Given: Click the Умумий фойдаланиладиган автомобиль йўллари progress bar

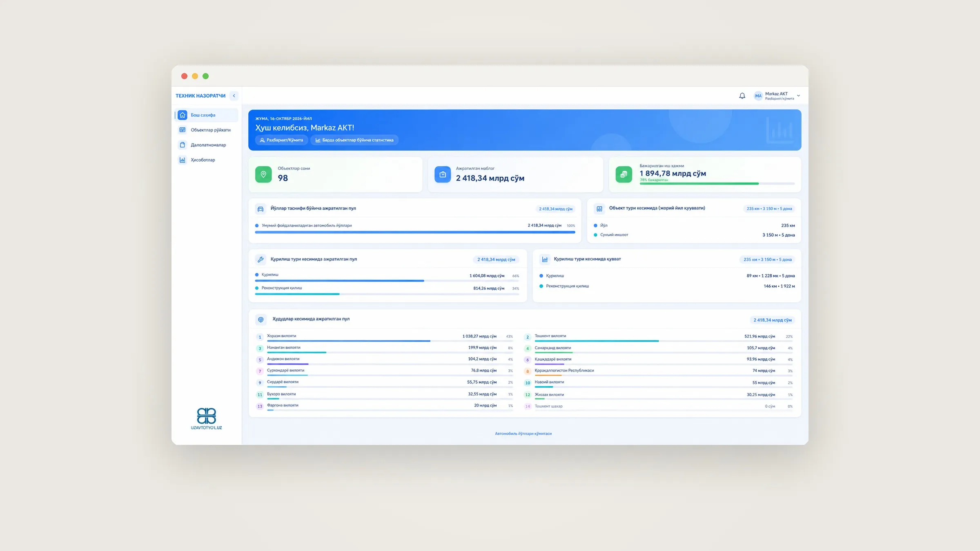Looking at the screenshot, I should [x=415, y=232].
